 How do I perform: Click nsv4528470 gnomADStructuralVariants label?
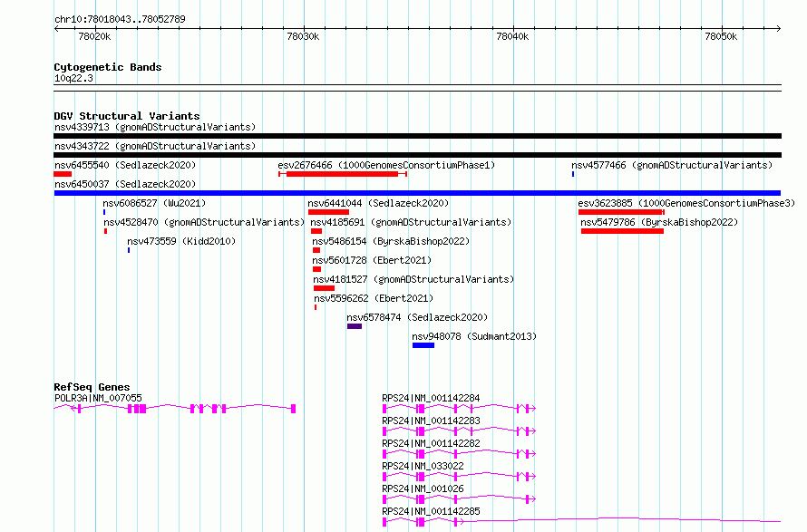(204, 222)
